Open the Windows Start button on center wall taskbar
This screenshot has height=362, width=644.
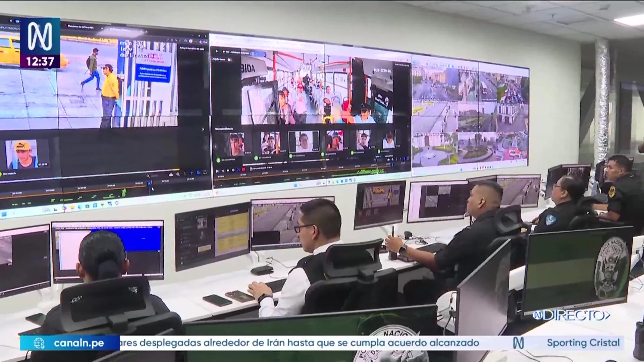[296, 185]
